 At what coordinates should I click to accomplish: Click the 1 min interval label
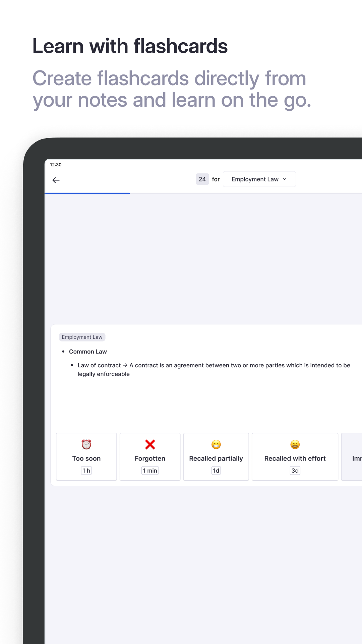[x=150, y=471]
